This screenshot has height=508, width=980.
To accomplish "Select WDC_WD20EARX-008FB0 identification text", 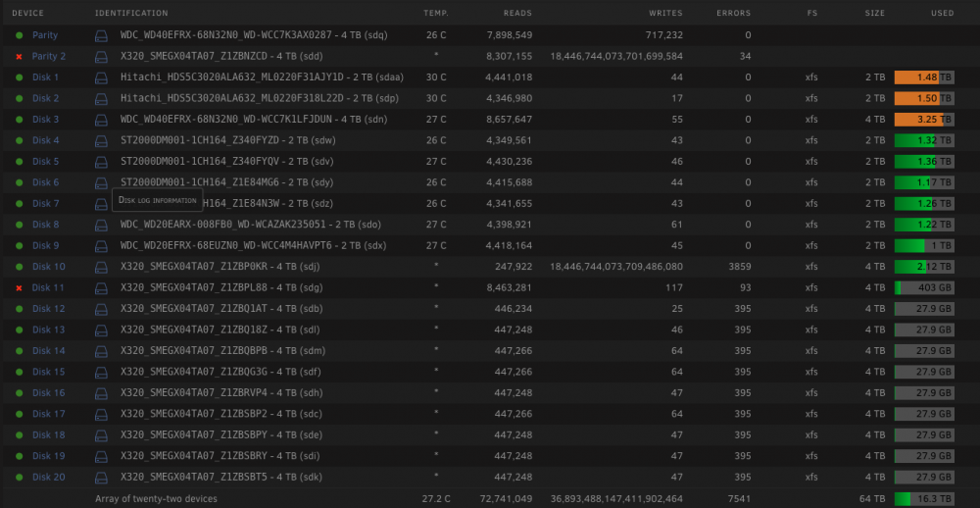I will pyautogui.click(x=251, y=224).
